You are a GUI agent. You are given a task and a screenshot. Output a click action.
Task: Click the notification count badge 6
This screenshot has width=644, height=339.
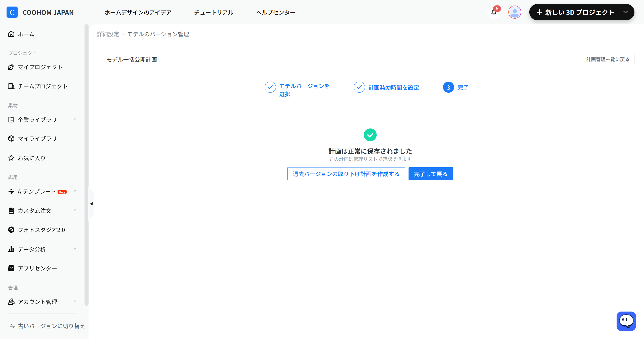(497, 9)
